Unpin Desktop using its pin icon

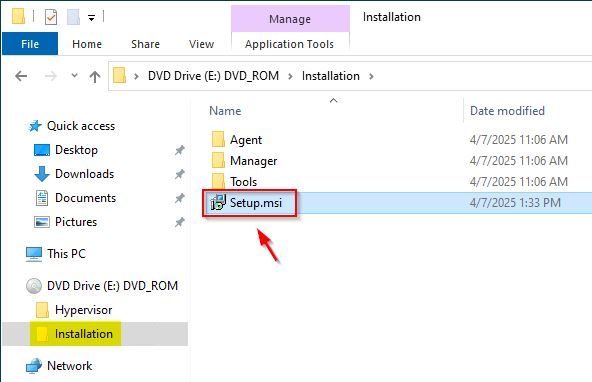[x=179, y=150]
